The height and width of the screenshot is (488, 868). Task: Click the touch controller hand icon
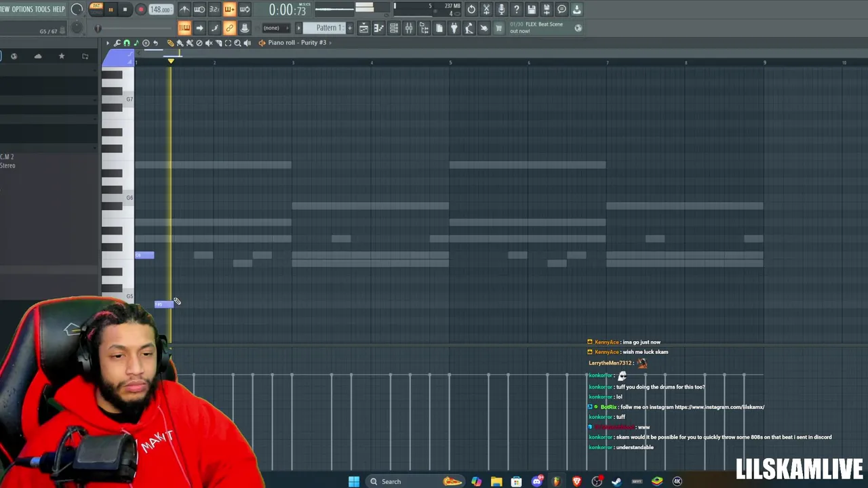tap(484, 28)
